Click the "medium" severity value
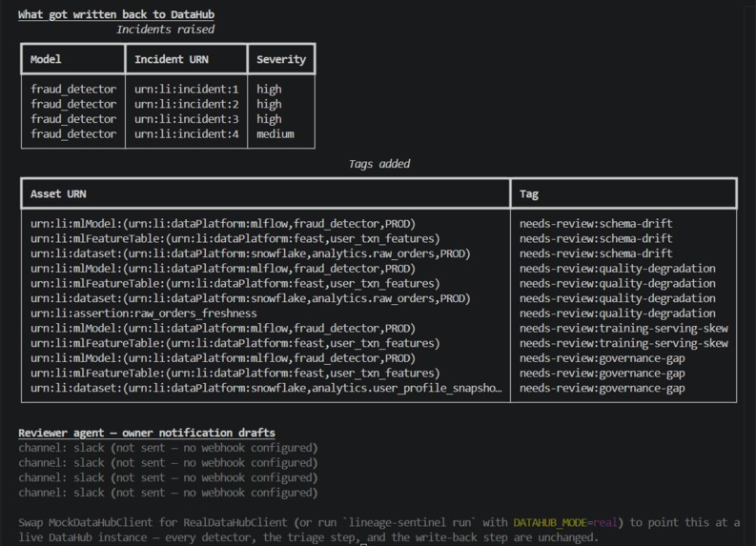Screen dimensions: 756x546 [276, 134]
